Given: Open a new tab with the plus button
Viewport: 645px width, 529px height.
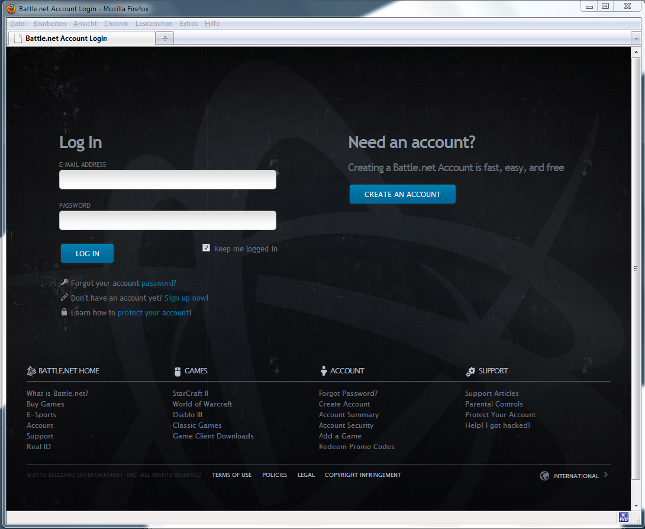Looking at the screenshot, I should pos(165,38).
